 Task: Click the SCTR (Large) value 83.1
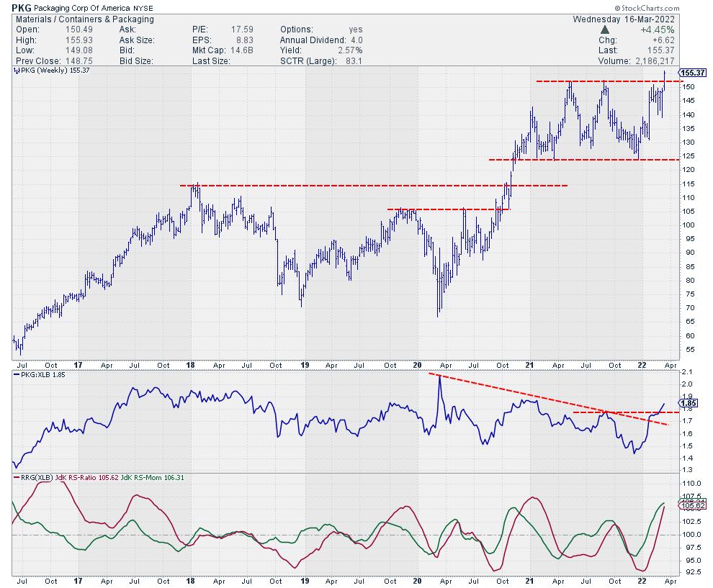click(353, 60)
